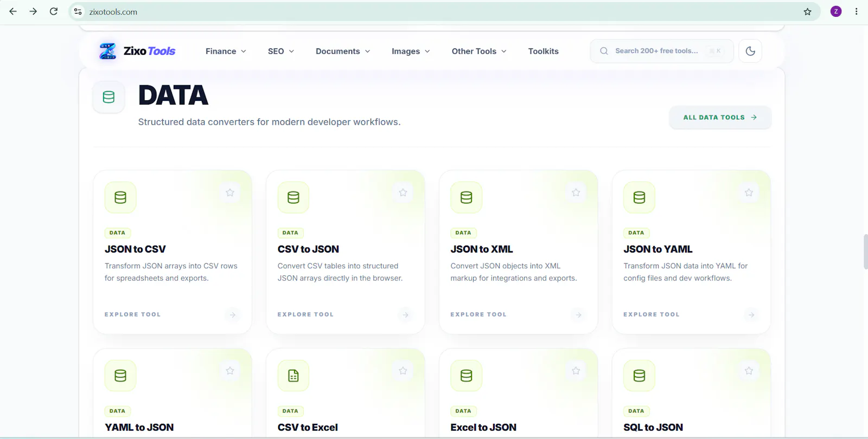Expand the SEO dropdown menu
This screenshot has width=868, height=439.
coord(281,51)
